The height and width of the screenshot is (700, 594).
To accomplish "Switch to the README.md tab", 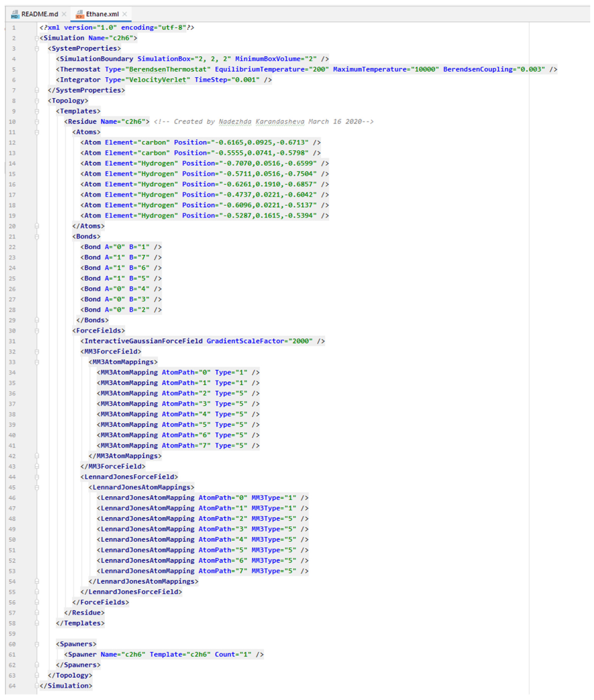I will tap(39, 14).
